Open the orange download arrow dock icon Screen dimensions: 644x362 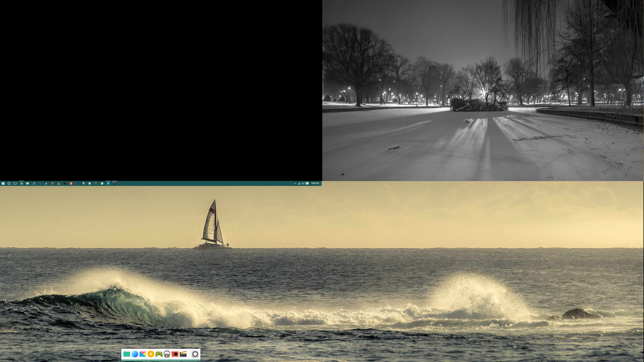(151, 354)
